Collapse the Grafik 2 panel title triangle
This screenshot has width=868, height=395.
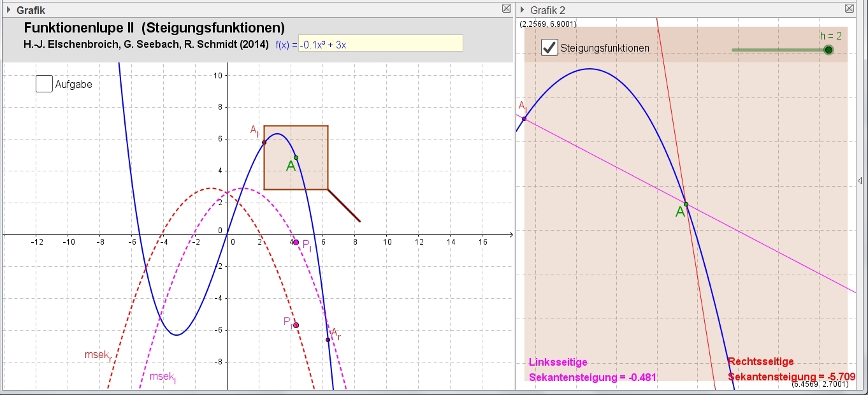(523, 10)
